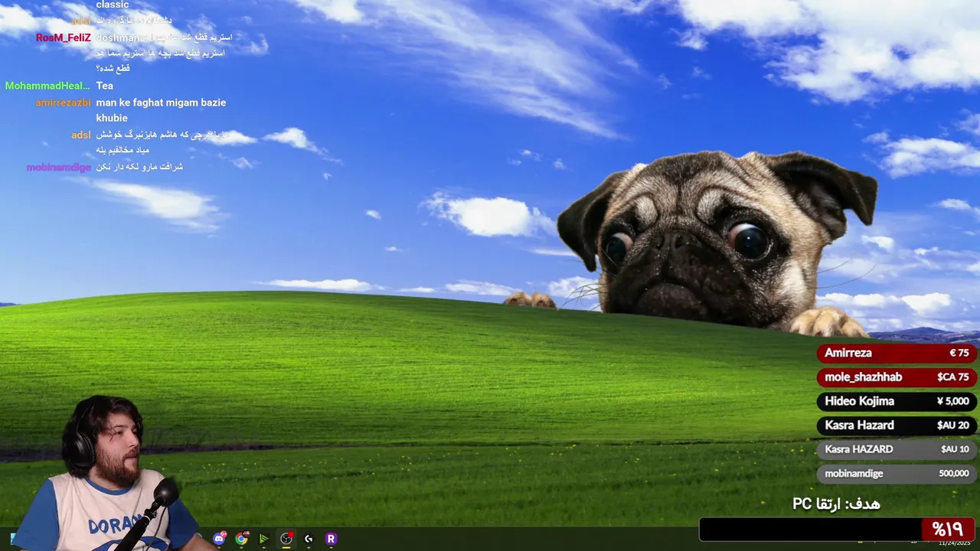Click the mole_shazhhab $CA 75 donation entry
This screenshot has height=551, width=980.
[897, 377]
